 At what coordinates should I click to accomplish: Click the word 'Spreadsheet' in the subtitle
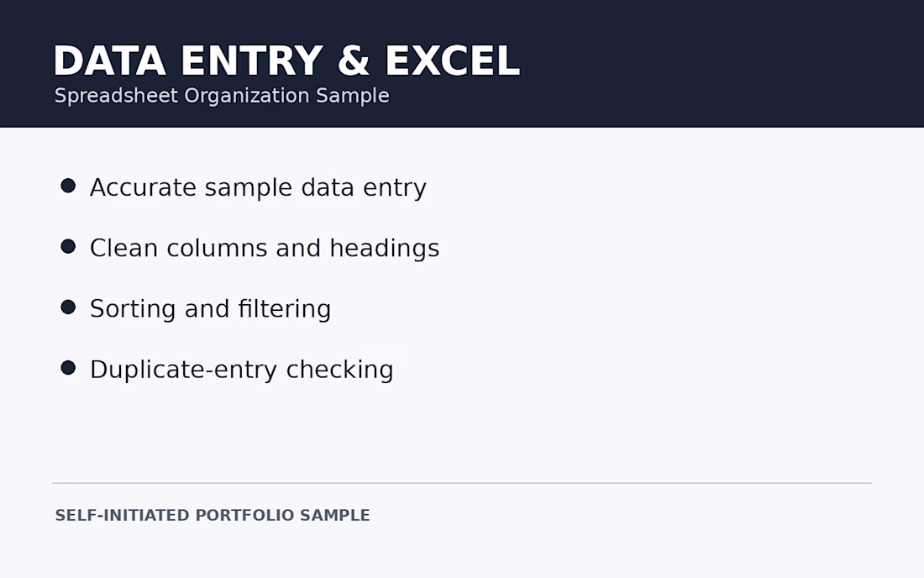click(116, 96)
